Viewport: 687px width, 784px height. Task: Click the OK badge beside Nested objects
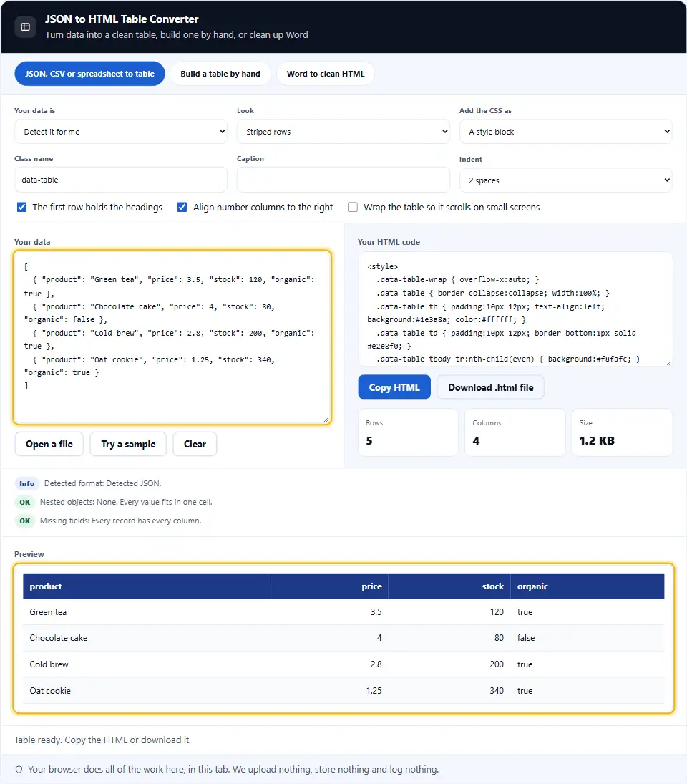(25, 502)
